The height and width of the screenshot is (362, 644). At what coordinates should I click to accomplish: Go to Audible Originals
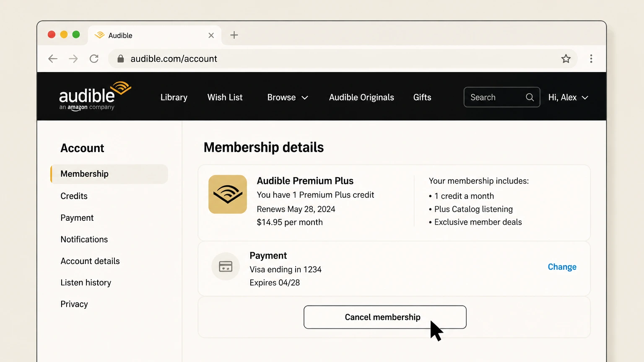[x=361, y=97]
